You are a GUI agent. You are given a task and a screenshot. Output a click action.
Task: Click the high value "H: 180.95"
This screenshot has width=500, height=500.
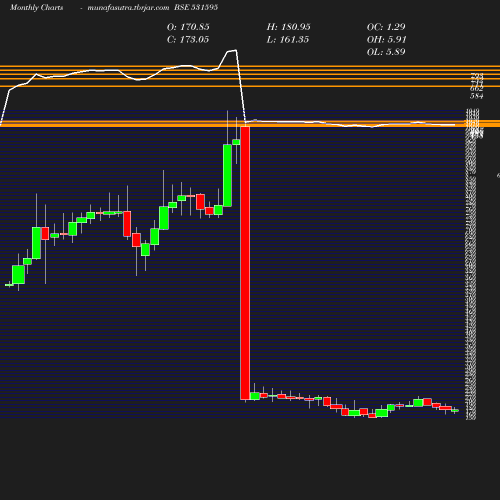coord(289,27)
